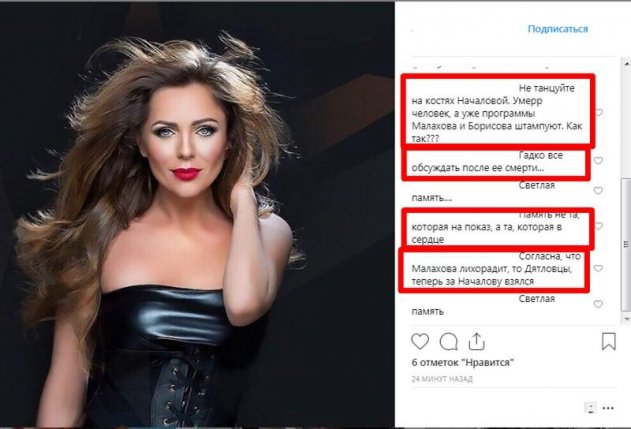The image size is (631, 429).
Task: Like the last 'Светлая память' comment heart
Action: [x=598, y=304]
